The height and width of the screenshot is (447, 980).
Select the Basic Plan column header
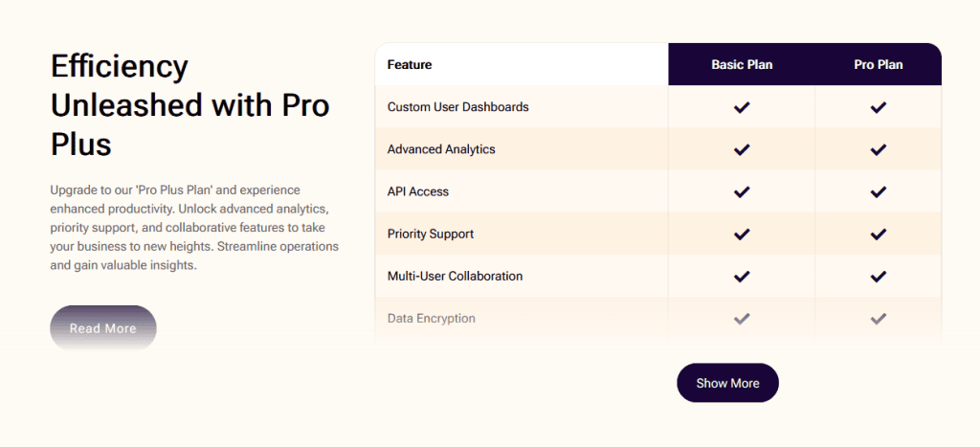742,65
